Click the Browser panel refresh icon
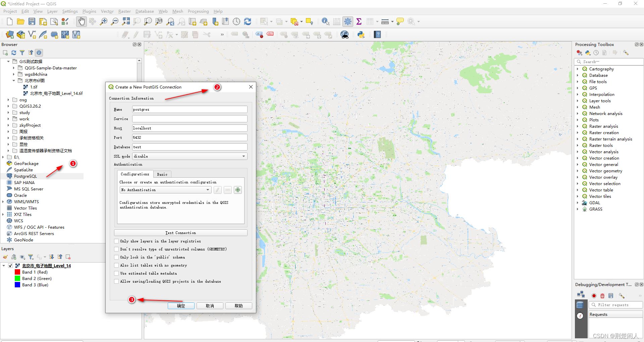 14,53
